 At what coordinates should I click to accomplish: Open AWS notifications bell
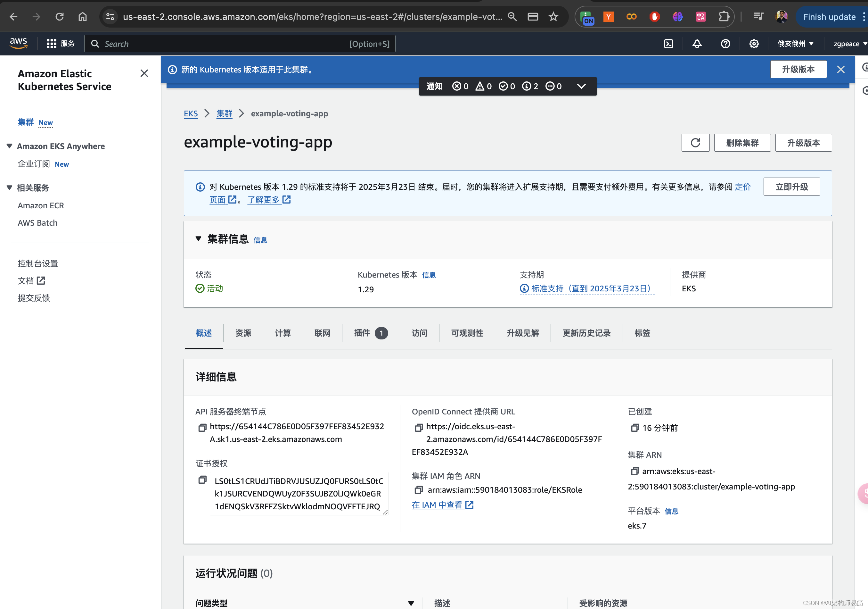(697, 44)
